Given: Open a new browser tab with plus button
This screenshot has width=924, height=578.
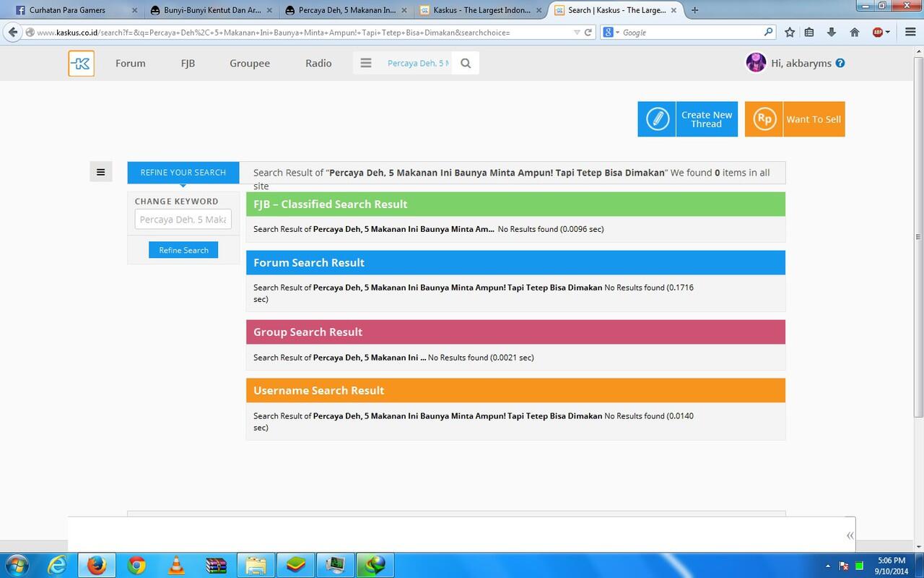Looking at the screenshot, I should [694, 10].
